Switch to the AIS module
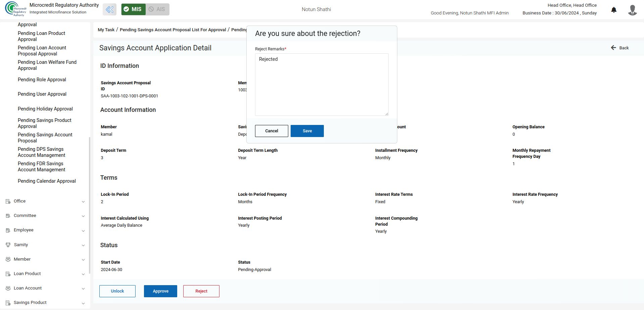Screen dimensions: 644x310 (157, 9)
